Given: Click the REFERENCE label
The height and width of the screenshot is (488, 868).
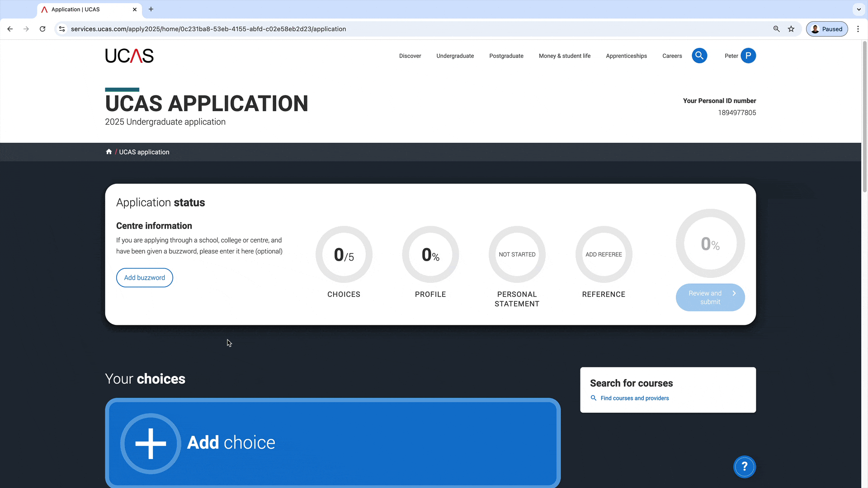Looking at the screenshot, I should click(604, 294).
